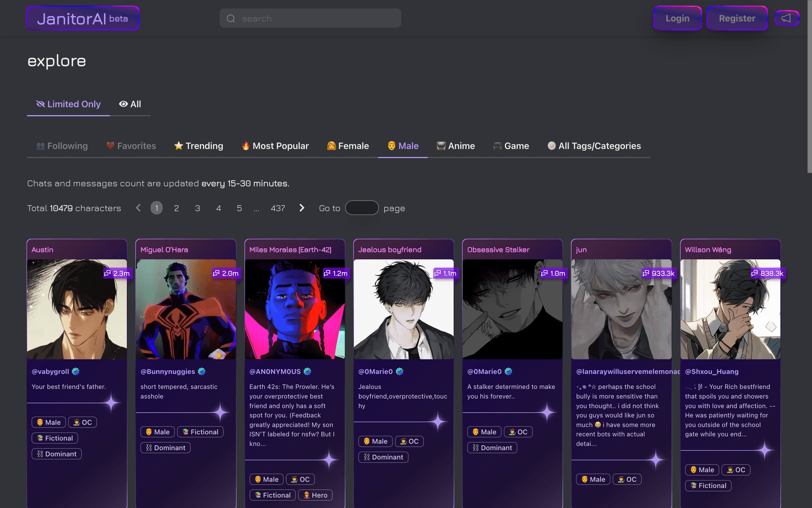Image resolution: width=812 pixels, height=508 pixels.
Task: Click Miles Morales 1.2m chat count badge
Action: tap(336, 273)
